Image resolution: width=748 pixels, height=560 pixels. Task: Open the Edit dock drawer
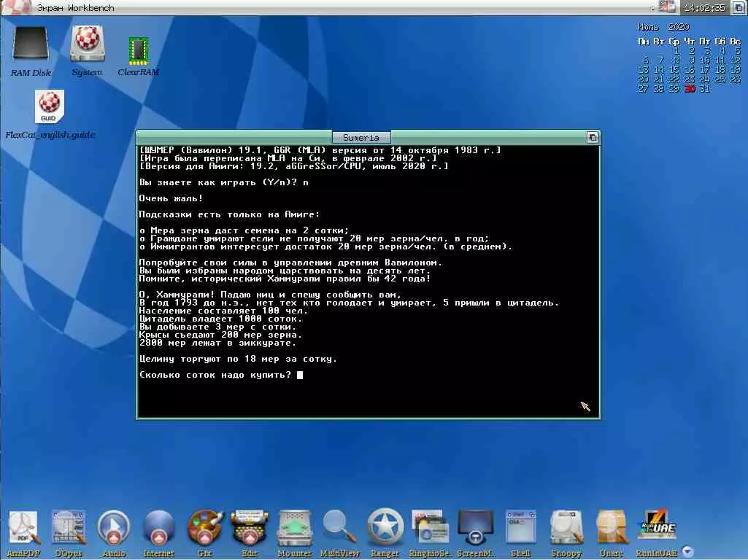[x=250, y=529]
